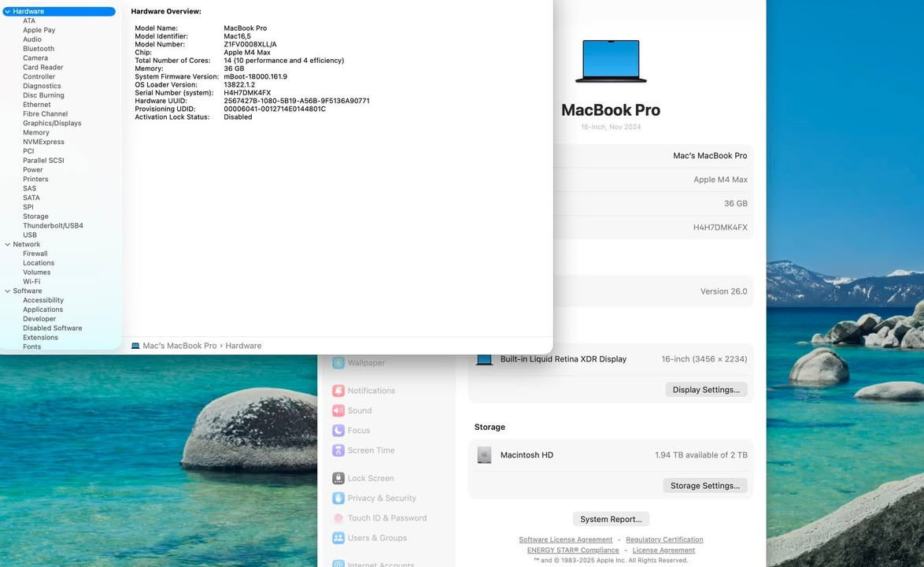Open the Audio hardware entry

coord(31,39)
